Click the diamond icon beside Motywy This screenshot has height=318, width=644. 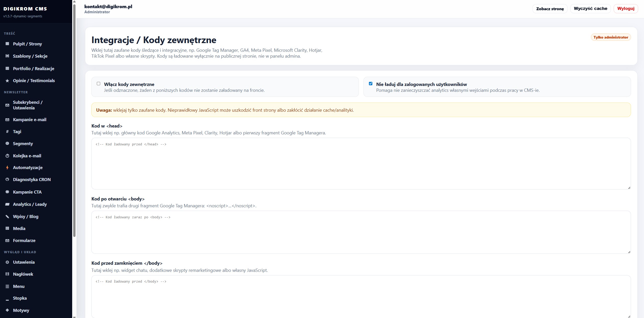click(x=7, y=310)
